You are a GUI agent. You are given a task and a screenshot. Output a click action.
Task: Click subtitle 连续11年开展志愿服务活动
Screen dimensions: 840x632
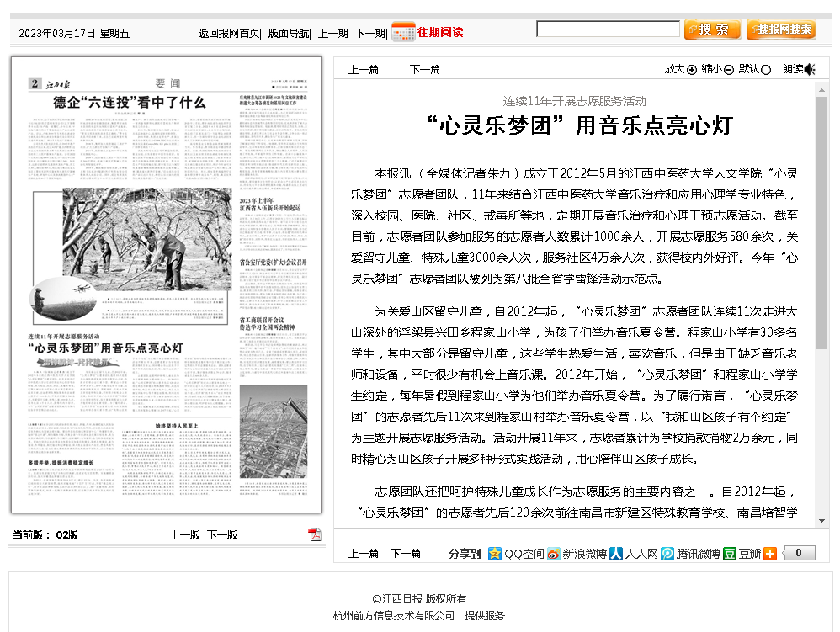click(x=574, y=101)
